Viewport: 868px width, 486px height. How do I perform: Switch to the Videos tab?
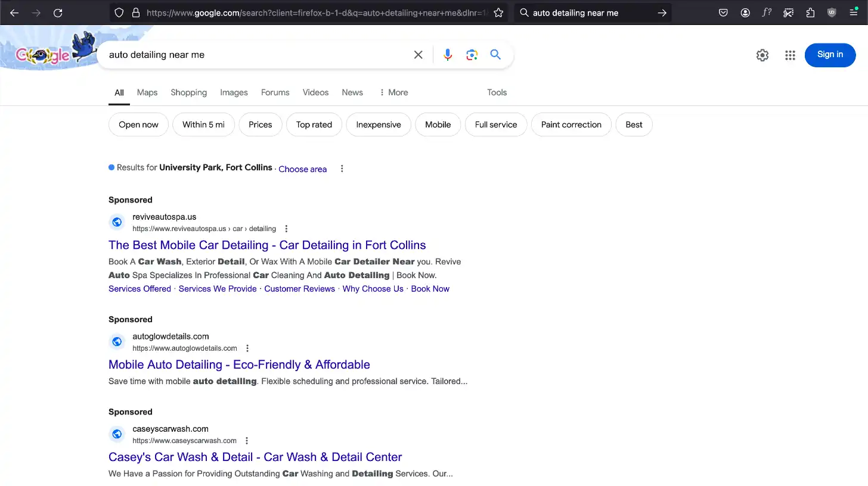pos(315,92)
